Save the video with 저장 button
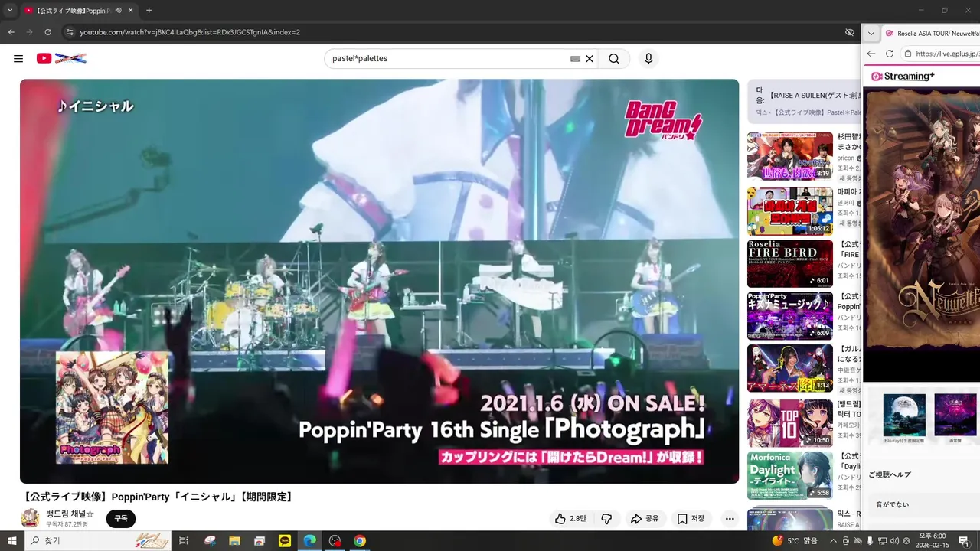The height and width of the screenshot is (551, 980). pos(691,518)
